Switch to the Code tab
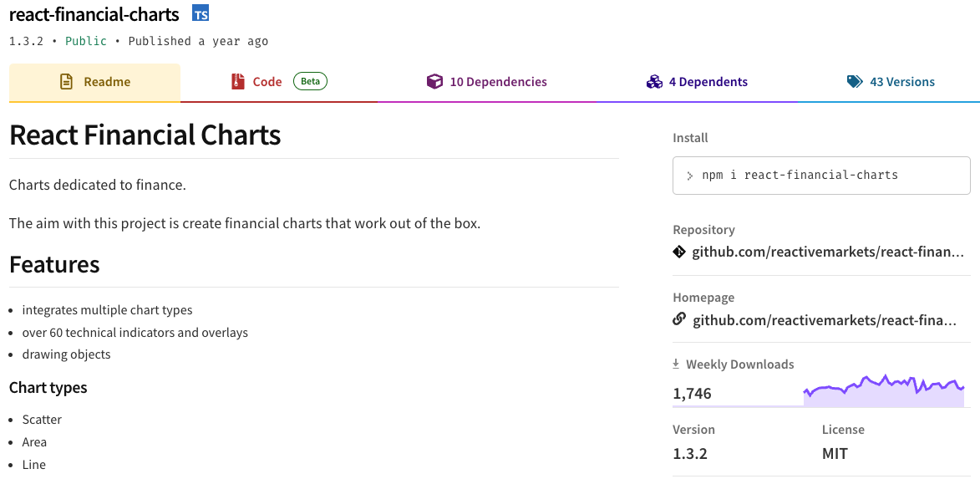Image resolution: width=980 pixels, height=479 pixels. [279, 82]
